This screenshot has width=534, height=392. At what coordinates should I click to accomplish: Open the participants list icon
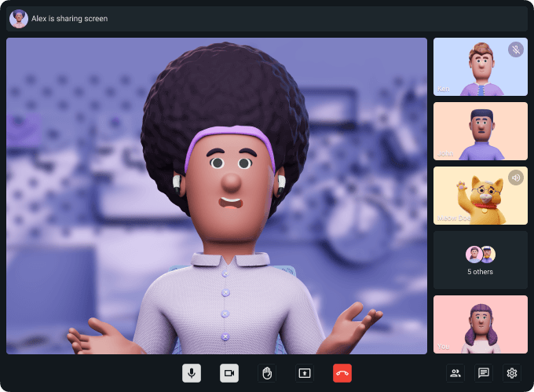[455, 373]
